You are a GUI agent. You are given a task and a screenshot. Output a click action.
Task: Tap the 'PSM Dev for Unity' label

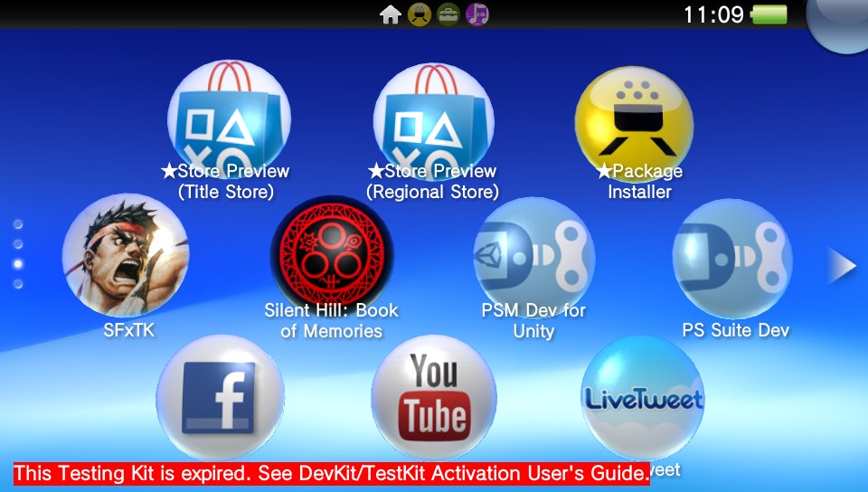pyautogui.click(x=533, y=320)
